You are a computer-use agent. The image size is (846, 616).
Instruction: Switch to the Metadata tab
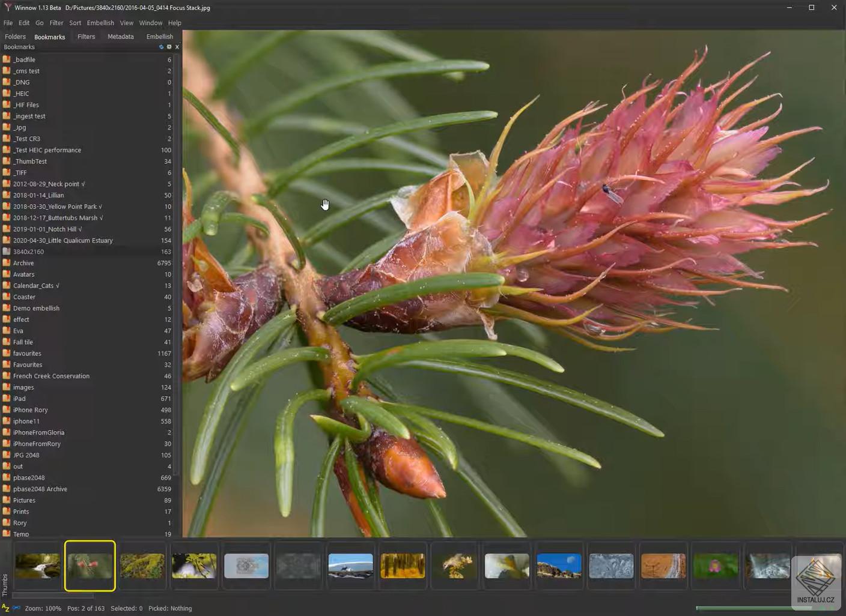[x=120, y=37]
